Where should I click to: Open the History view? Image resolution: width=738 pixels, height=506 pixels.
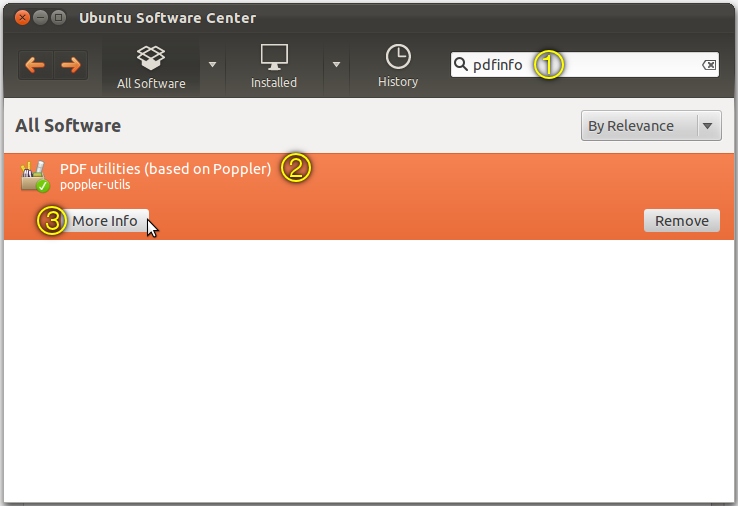tap(398, 66)
